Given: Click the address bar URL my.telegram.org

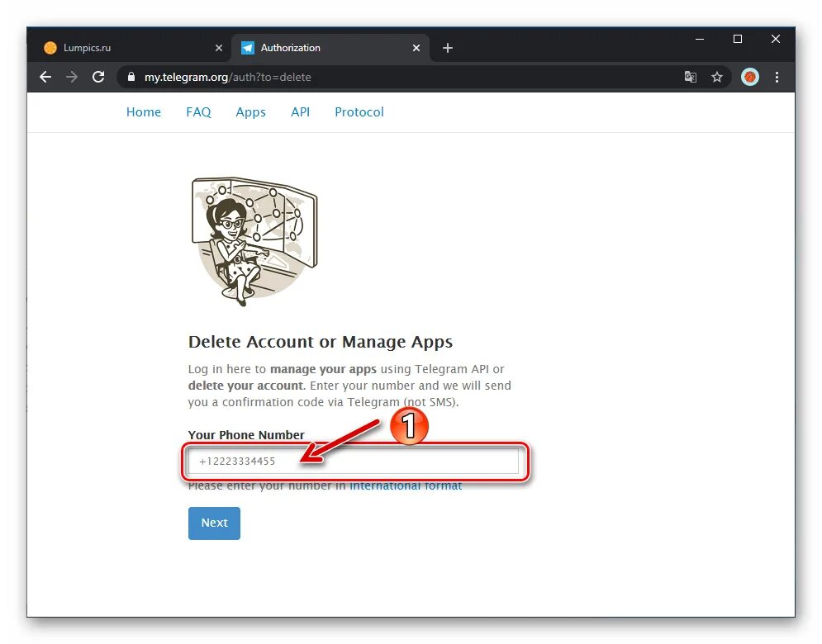Looking at the screenshot, I should (227, 77).
